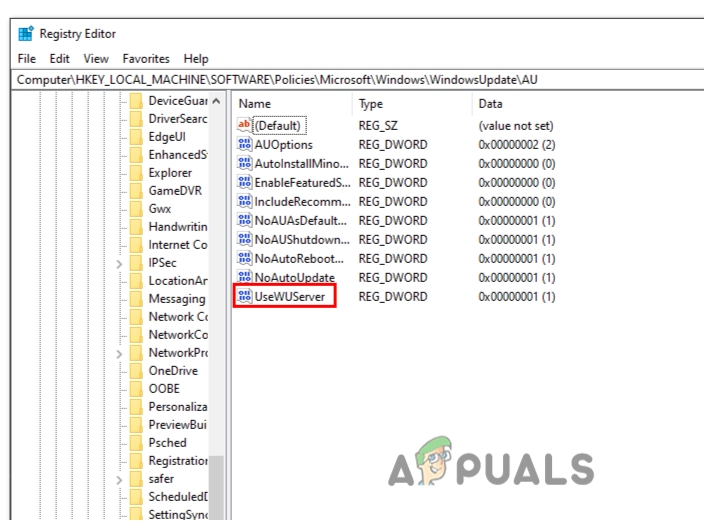This screenshot has width=704, height=522.
Task: Select the NoAutoUpdate DWORD icon
Action: point(244,277)
